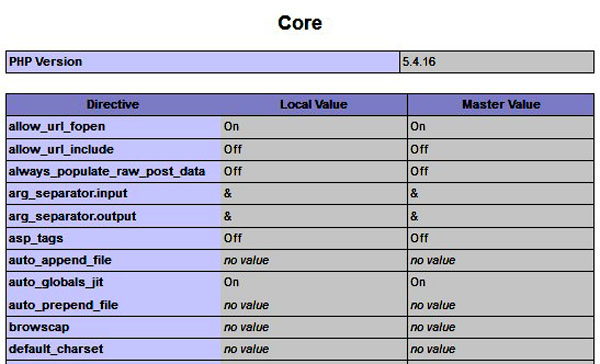Image resolution: width=600 pixels, height=364 pixels.
Task: Click auto_append_file local no value
Action: click(246, 260)
